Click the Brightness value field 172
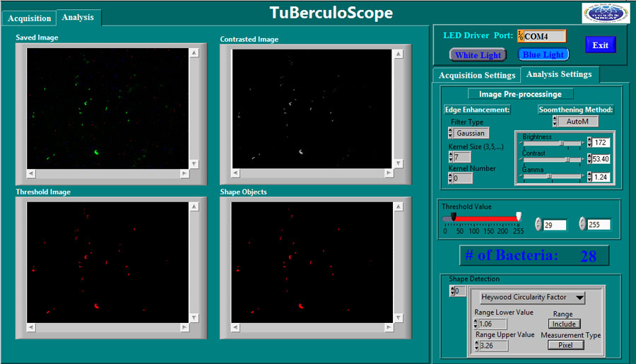This screenshot has height=364, width=636. tap(601, 143)
